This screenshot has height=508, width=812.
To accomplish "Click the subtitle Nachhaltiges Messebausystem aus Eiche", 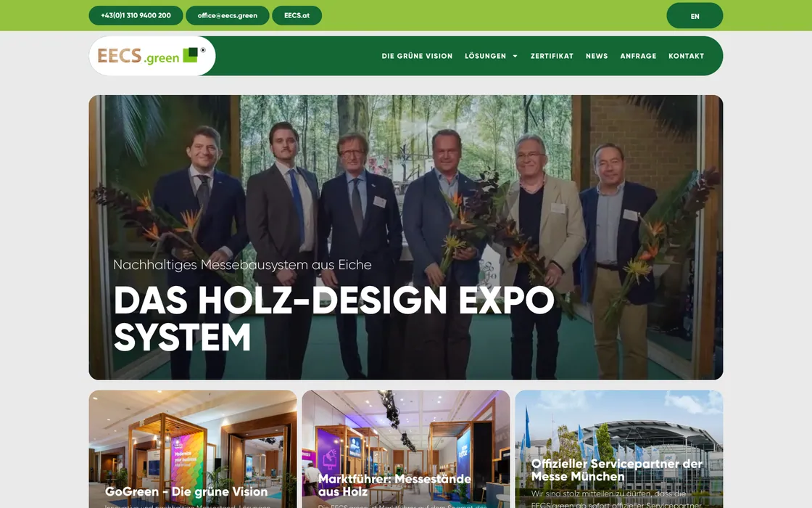I will click(242, 265).
